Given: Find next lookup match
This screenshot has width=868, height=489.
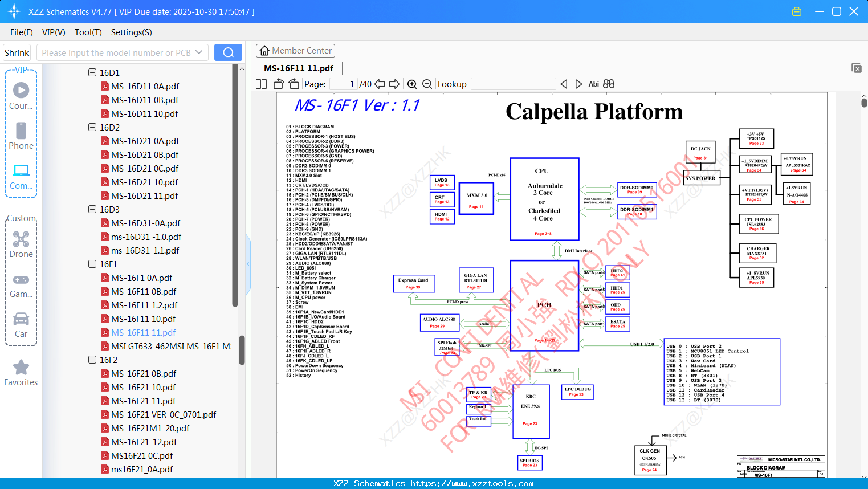Looking at the screenshot, I should pos(578,84).
